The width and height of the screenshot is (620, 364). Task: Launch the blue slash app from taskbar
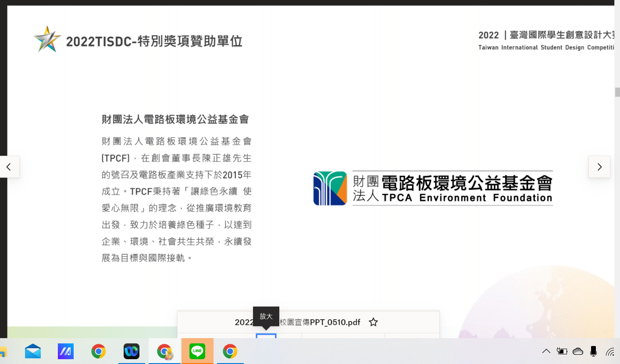point(66,351)
